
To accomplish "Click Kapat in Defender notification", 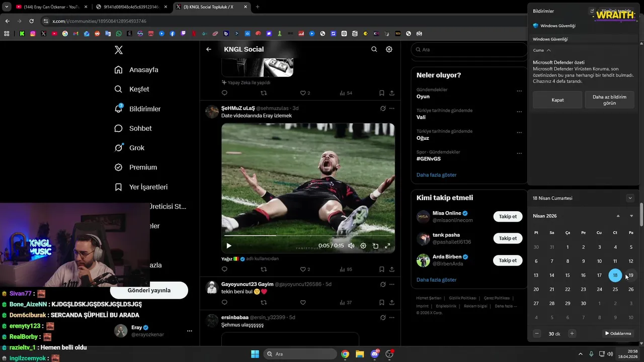I will point(557,100).
